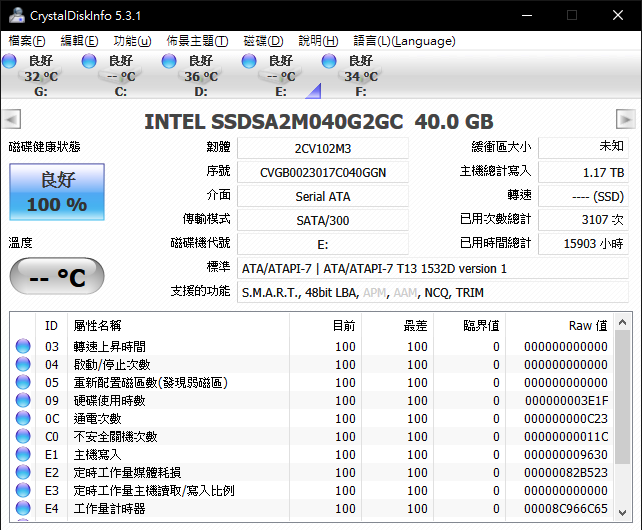Click the G: drive health status orb
The image size is (643, 530).
click(9, 61)
